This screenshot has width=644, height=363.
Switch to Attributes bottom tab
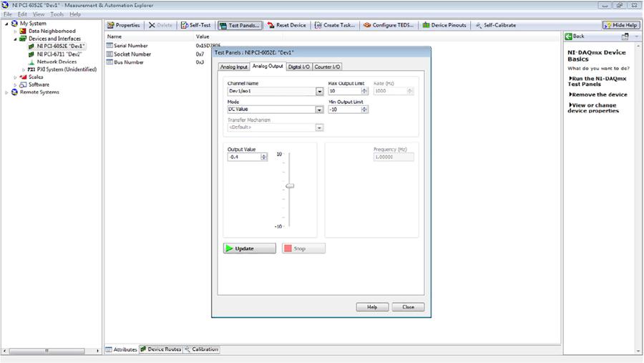coord(122,349)
